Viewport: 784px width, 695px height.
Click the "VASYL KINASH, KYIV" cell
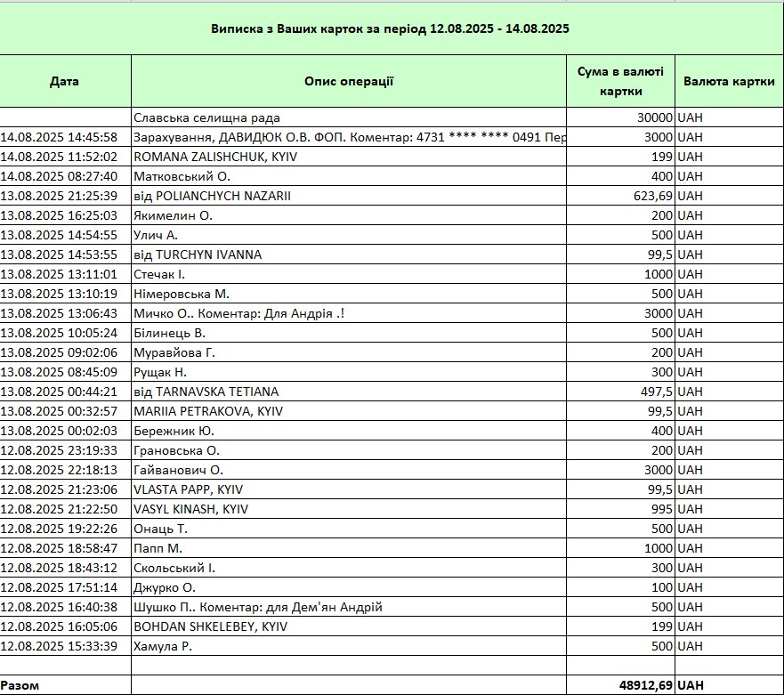(x=190, y=509)
